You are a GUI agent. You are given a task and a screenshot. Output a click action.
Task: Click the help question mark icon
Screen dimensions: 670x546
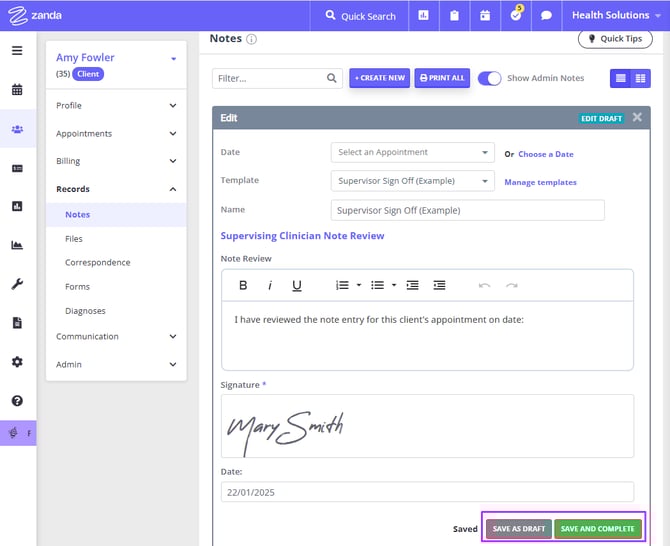tap(17, 401)
